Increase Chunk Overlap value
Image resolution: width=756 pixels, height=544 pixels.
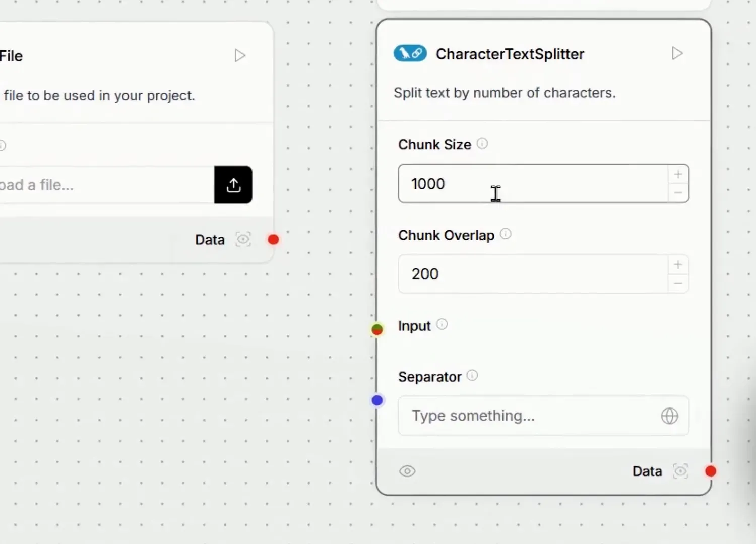click(x=678, y=265)
